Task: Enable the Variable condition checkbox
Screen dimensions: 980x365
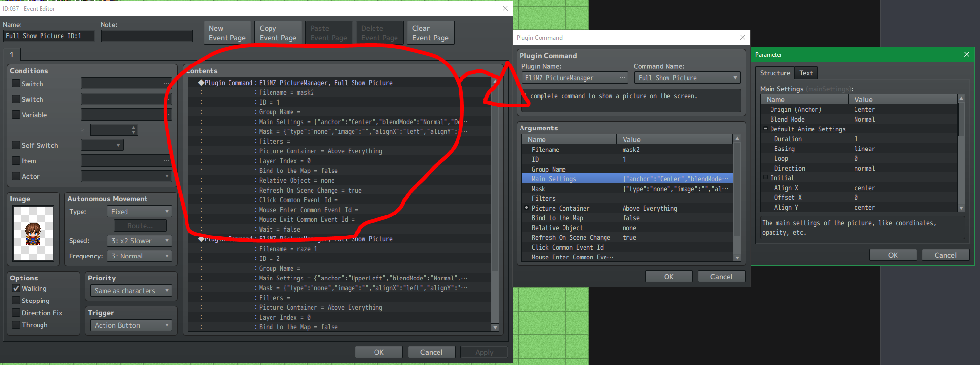Action: [x=16, y=115]
